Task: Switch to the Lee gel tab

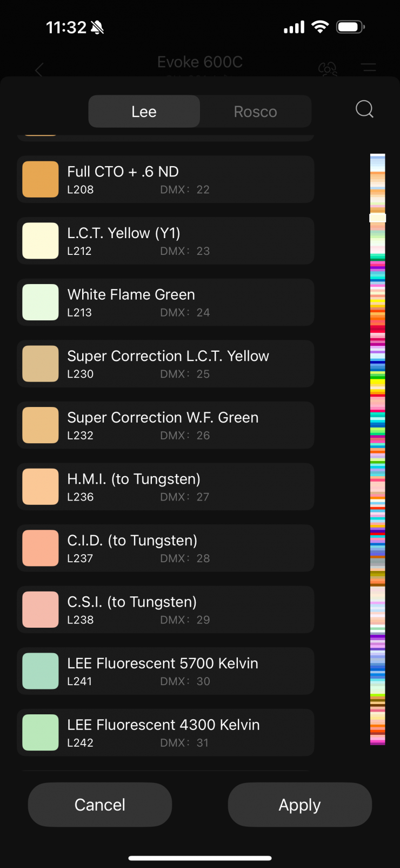Action: click(x=144, y=111)
